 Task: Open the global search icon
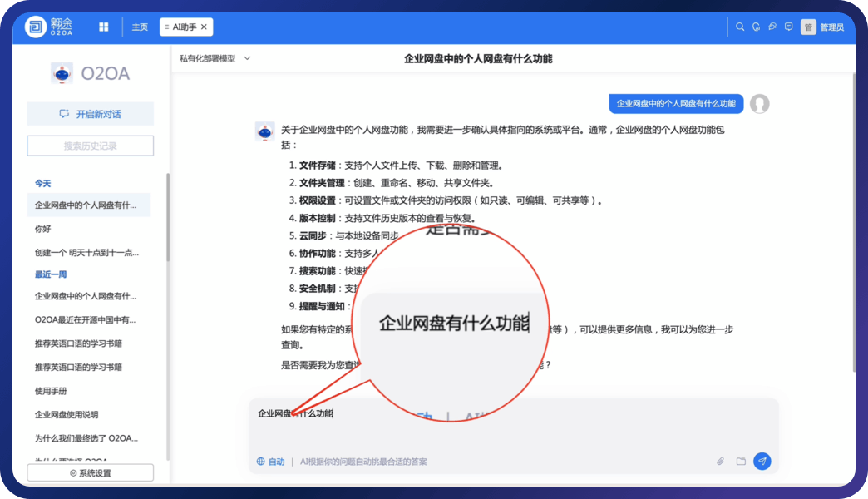coord(740,26)
